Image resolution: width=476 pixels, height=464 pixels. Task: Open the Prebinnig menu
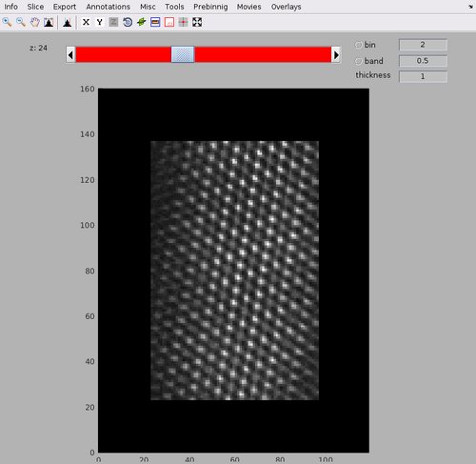[210, 7]
